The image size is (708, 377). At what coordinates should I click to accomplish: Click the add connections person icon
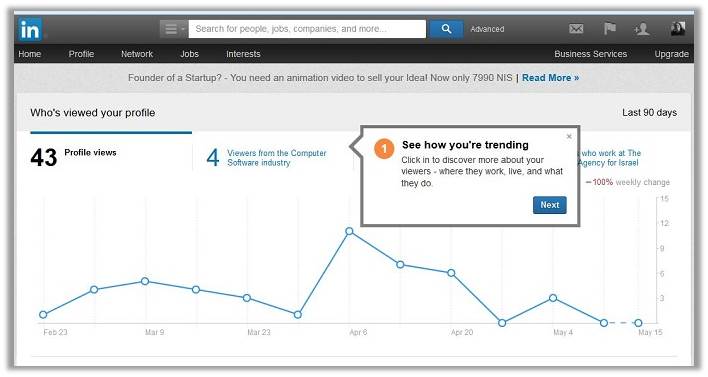[642, 29]
